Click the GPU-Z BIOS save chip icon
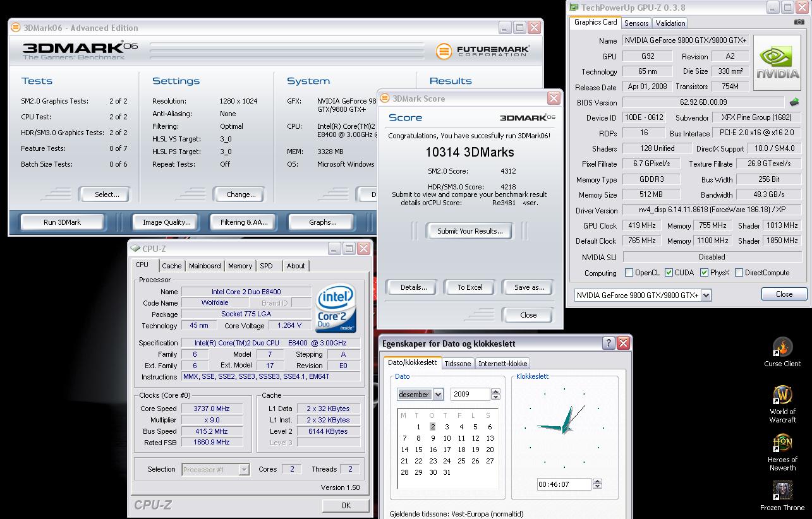The height and width of the screenshot is (519, 812). [x=794, y=102]
